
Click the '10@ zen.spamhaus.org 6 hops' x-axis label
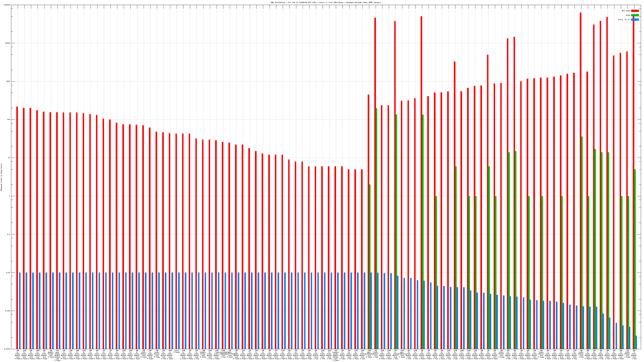click(x=369, y=354)
